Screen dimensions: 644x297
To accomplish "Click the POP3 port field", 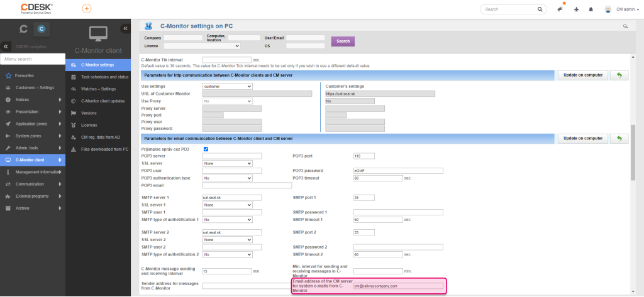I will (364, 156).
